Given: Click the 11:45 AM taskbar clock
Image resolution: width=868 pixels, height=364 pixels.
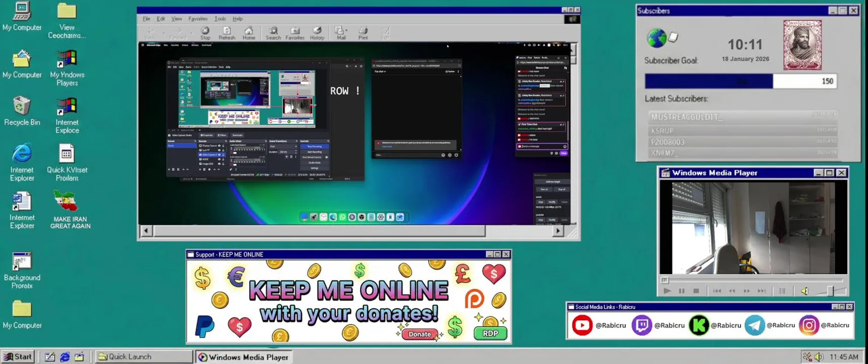Looking at the screenshot, I should [x=844, y=357].
